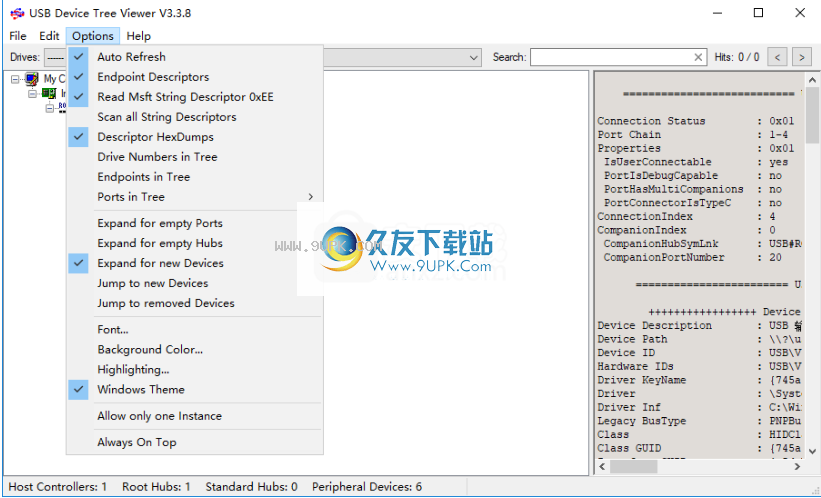Viewport: 821px width, 498px height.
Task: Toggle Expand for new Devices
Action: point(195,263)
